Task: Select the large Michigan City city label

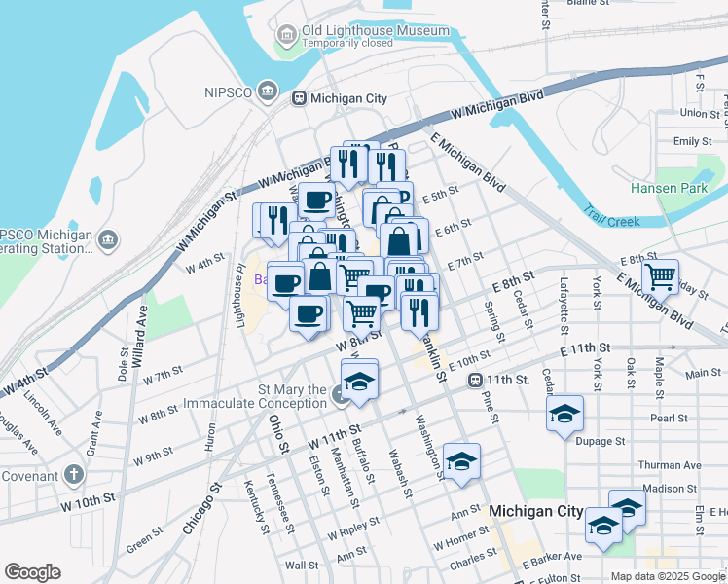Action: (x=536, y=511)
